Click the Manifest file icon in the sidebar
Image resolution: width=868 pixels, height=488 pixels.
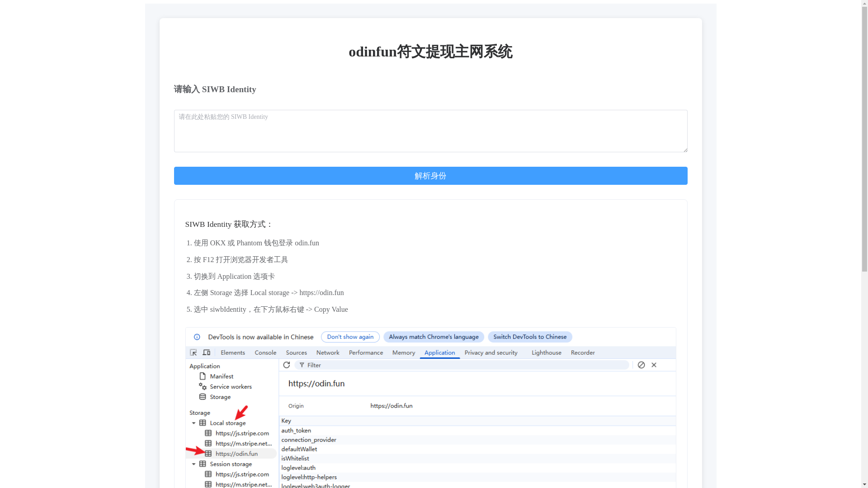(x=203, y=376)
